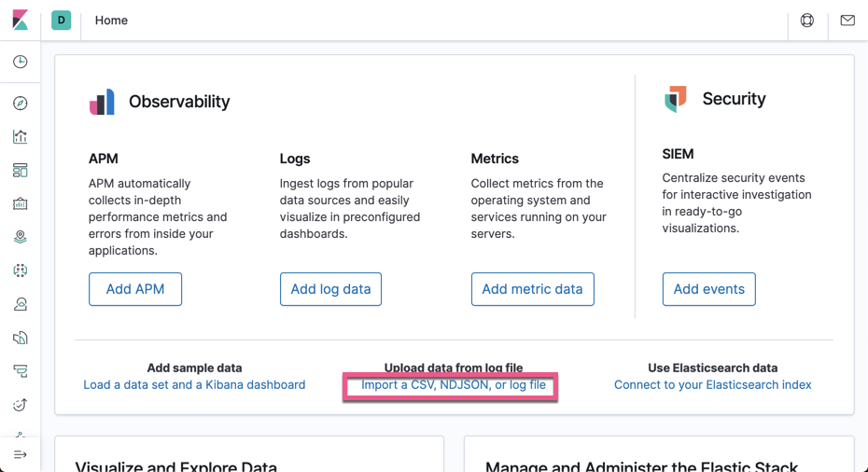
Task: Open the newsfeed mail icon
Action: coord(847,21)
